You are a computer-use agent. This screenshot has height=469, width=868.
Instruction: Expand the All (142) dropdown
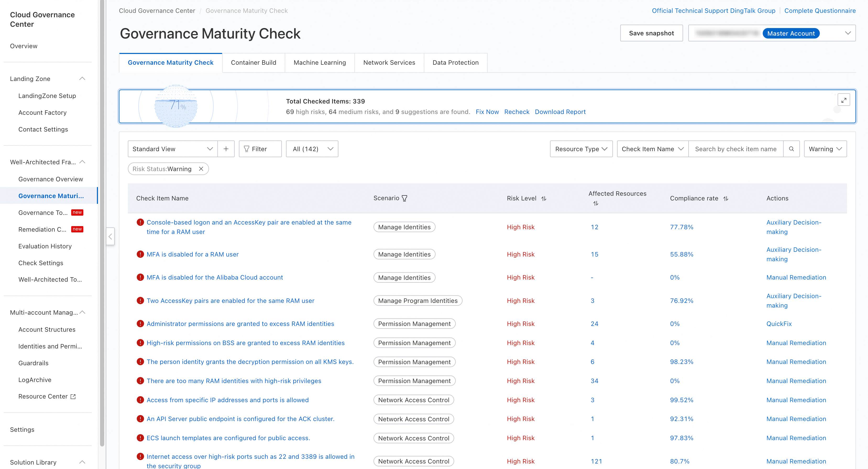coord(312,149)
